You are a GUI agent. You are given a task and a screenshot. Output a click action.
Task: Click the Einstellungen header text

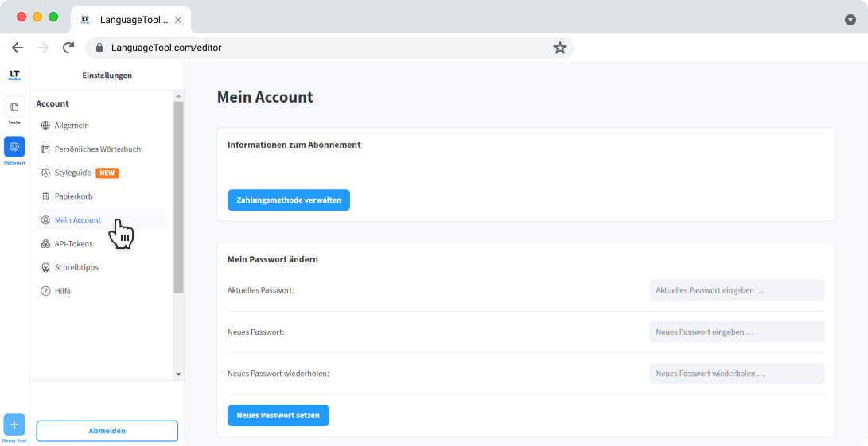point(107,76)
